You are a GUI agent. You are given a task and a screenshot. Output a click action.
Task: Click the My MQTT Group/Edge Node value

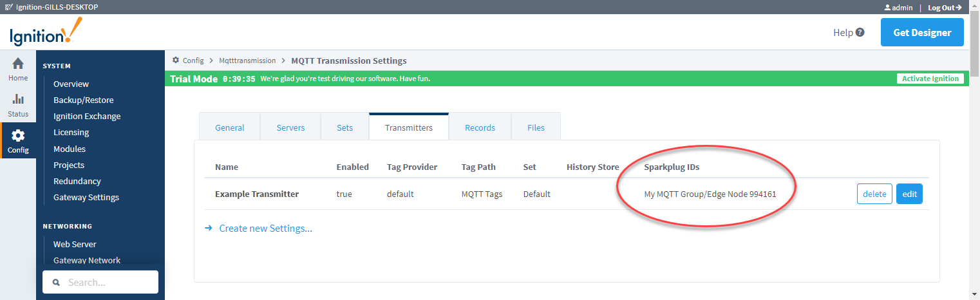click(710, 194)
